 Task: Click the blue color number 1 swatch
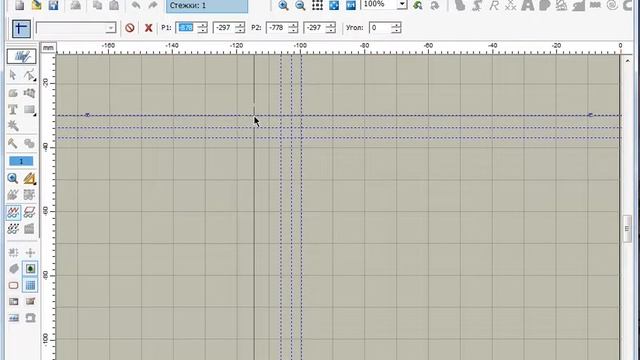(x=21, y=161)
